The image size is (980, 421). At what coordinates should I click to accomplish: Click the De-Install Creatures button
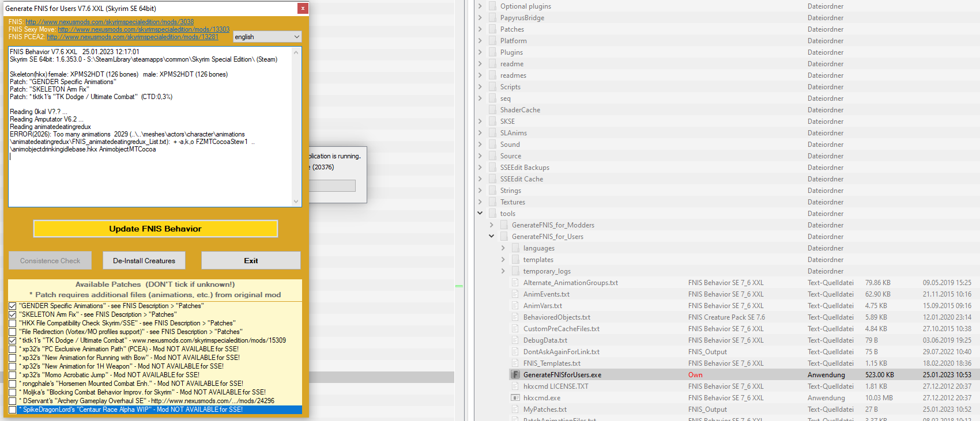tap(144, 260)
